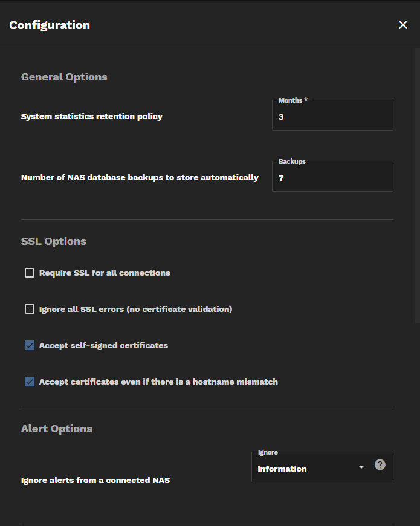This screenshot has width=420, height=526.
Task: Click the Ignore alerts from a connected NAS label
Action: tap(95, 481)
